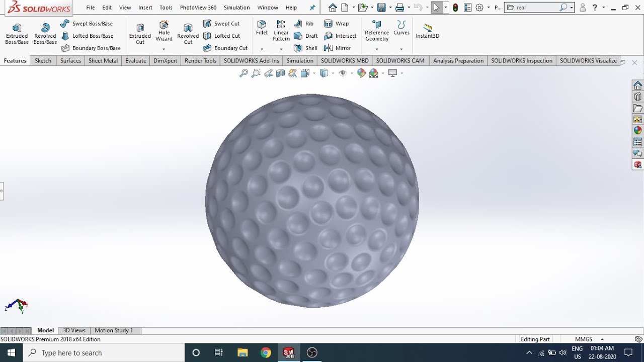Select the Draft feature
Screen dimensions: 644x362
305,36
